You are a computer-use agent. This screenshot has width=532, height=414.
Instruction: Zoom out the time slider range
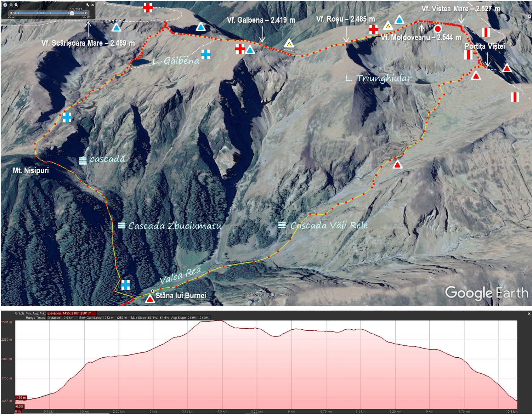click(x=11, y=5)
